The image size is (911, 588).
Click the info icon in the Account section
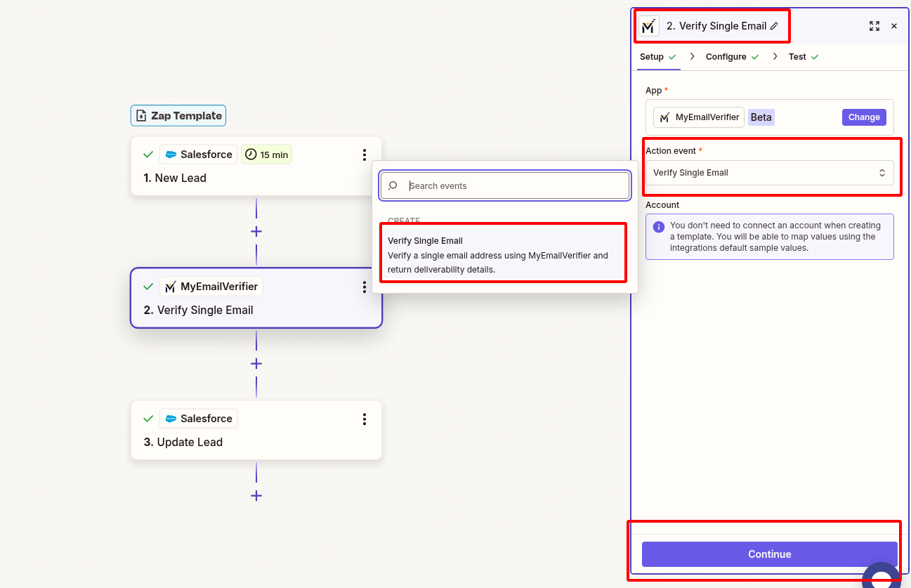pos(658,225)
